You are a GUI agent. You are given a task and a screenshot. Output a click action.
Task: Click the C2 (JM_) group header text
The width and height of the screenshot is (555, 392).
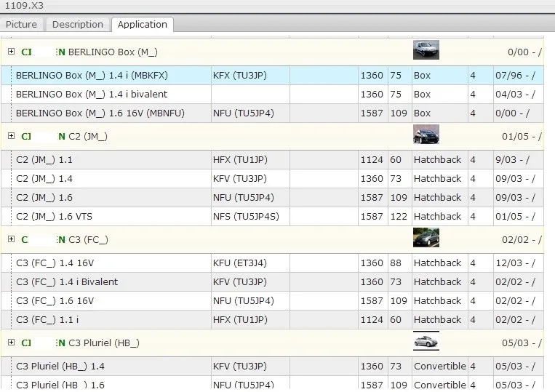pos(88,136)
